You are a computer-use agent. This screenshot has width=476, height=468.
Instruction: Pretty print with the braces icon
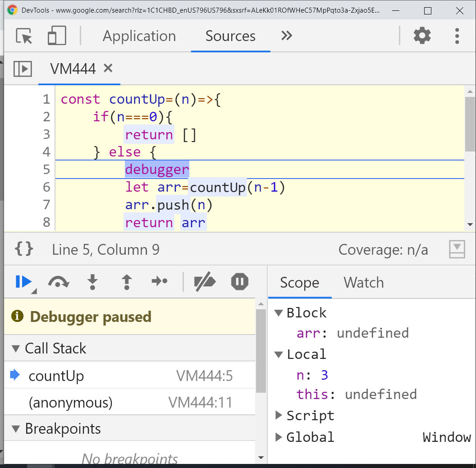coord(24,249)
